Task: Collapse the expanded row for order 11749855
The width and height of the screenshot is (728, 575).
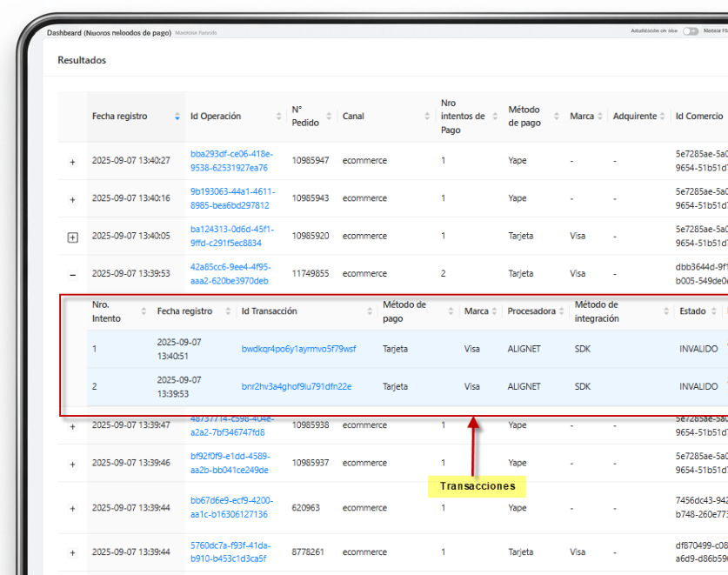Action: pyautogui.click(x=72, y=275)
